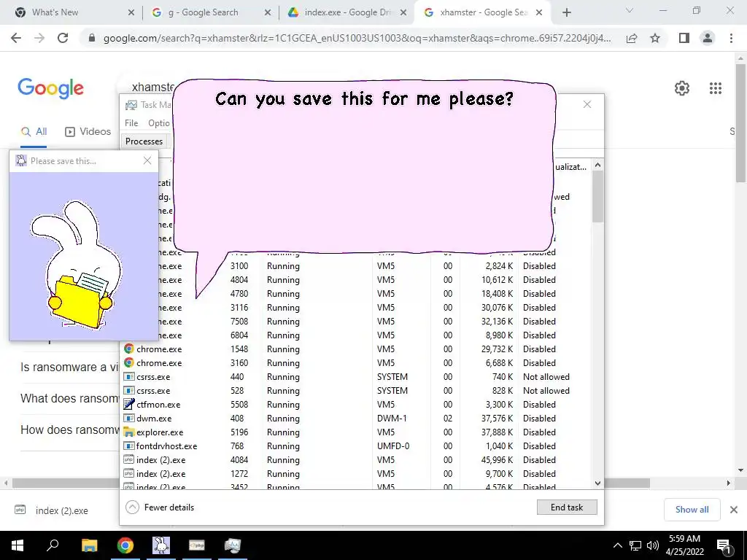The image size is (747, 560).
Task: Open Google settings gear
Action: 682,88
